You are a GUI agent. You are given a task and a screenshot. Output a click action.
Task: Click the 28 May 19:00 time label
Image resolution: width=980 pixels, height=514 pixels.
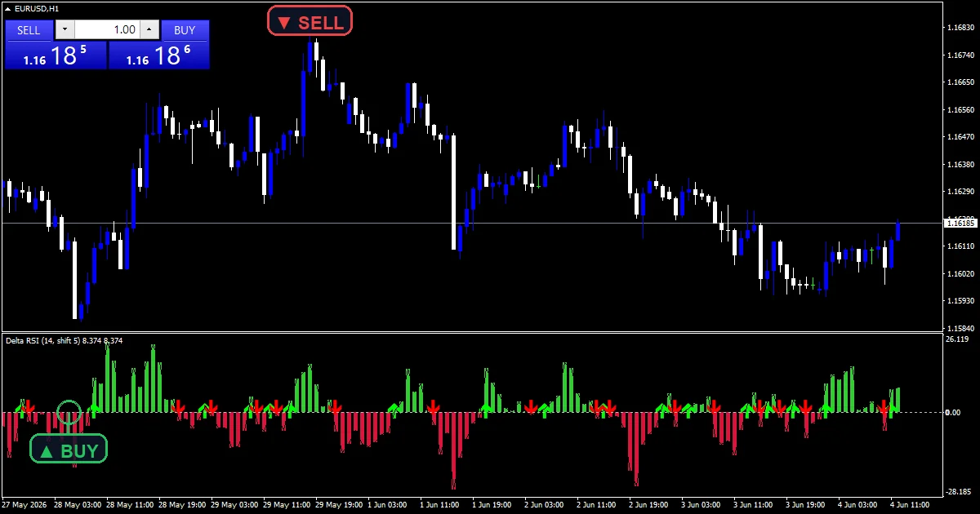[183, 504]
